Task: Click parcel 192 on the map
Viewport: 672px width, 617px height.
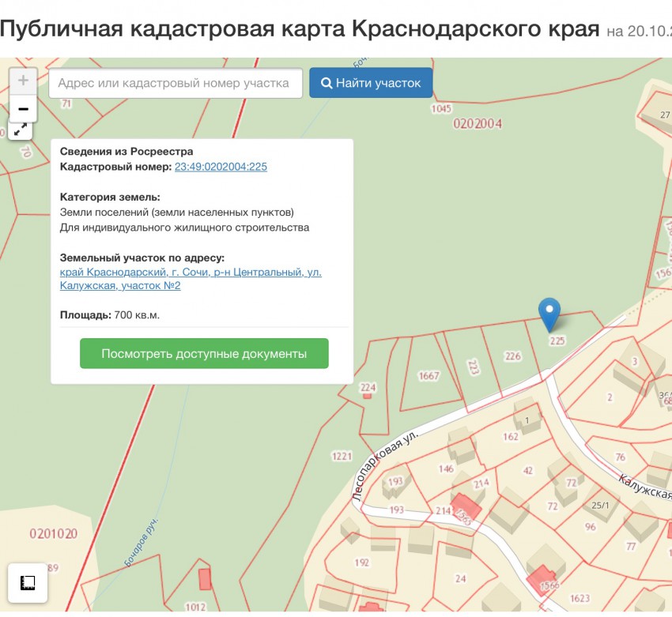Action: (362, 562)
